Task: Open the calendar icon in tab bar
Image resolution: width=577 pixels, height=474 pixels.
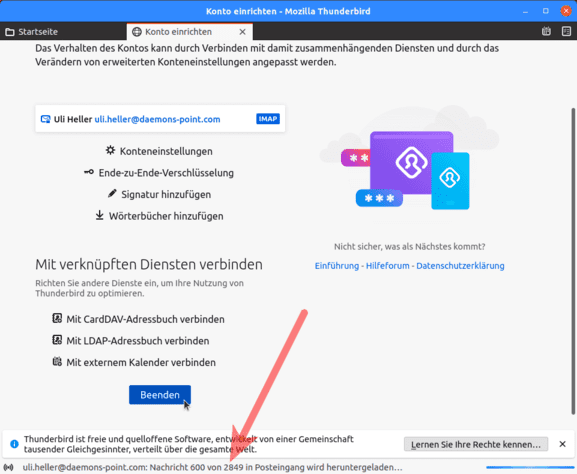Action: 546,32
